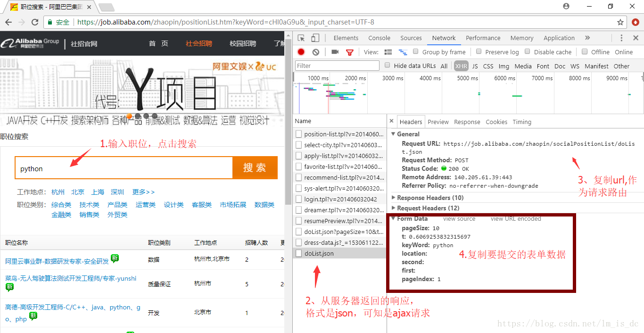Open the Response tab of the request
Image resolution: width=644 pixels, height=333 pixels.
pyautogui.click(x=467, y=122)
